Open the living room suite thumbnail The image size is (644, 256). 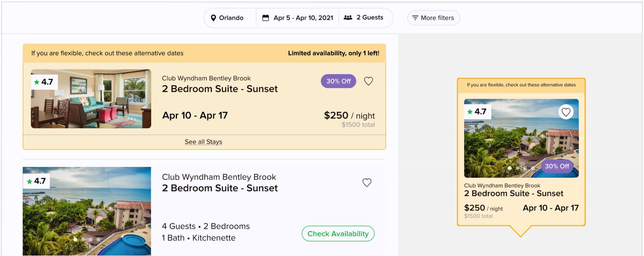tap(91, 99)
